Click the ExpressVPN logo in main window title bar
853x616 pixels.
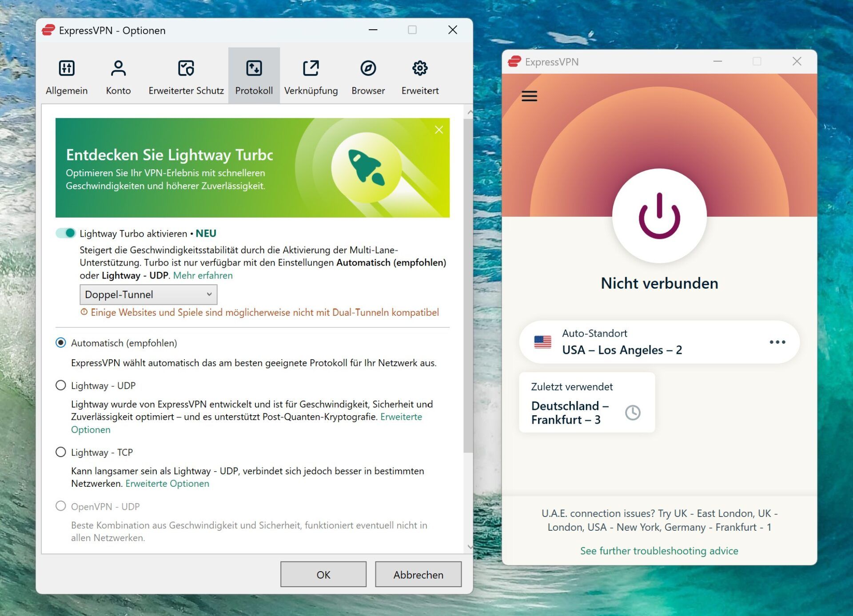coord(514,61)
